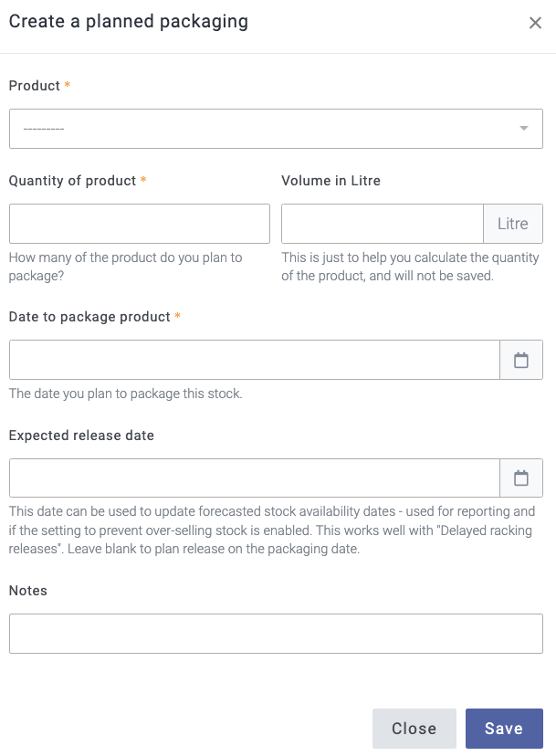Click the Product field label
556x756 pixels.
pyautogui.click(x=35, y=86)
